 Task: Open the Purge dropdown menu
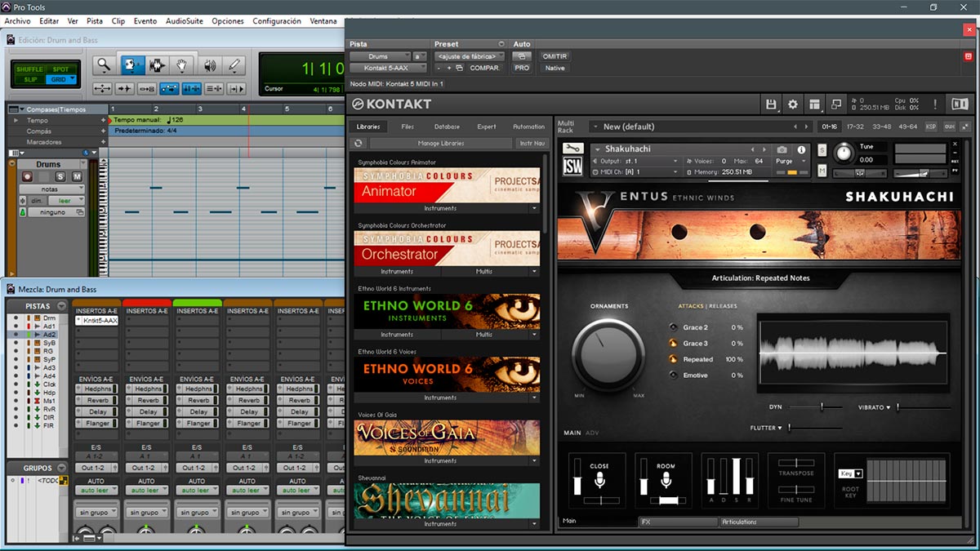pyautogui.click(x=789, y=162)
